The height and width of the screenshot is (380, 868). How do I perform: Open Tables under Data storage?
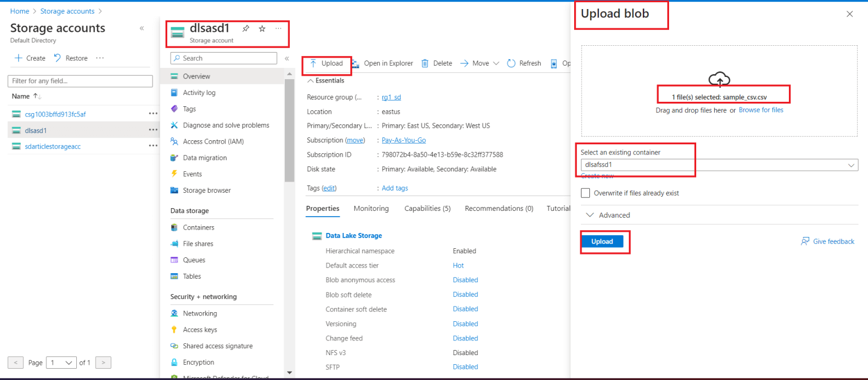click(x=192, y=277)
